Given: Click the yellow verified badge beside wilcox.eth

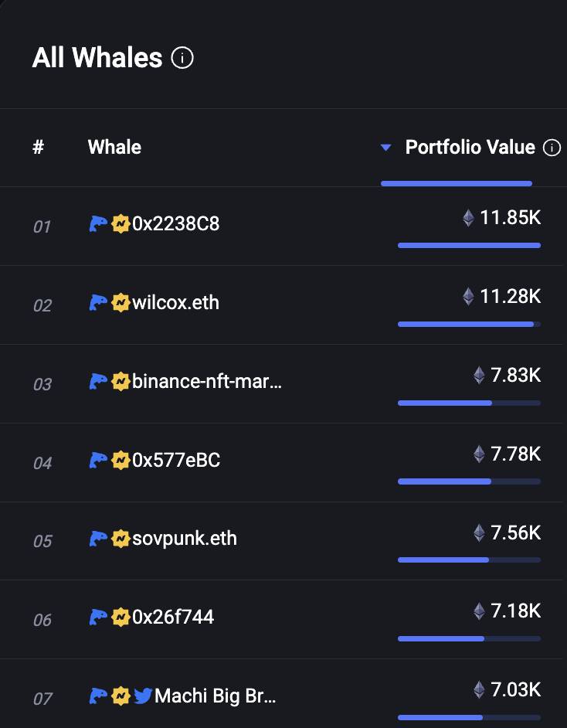Looking at the screenshot, I should coord(121,303).
